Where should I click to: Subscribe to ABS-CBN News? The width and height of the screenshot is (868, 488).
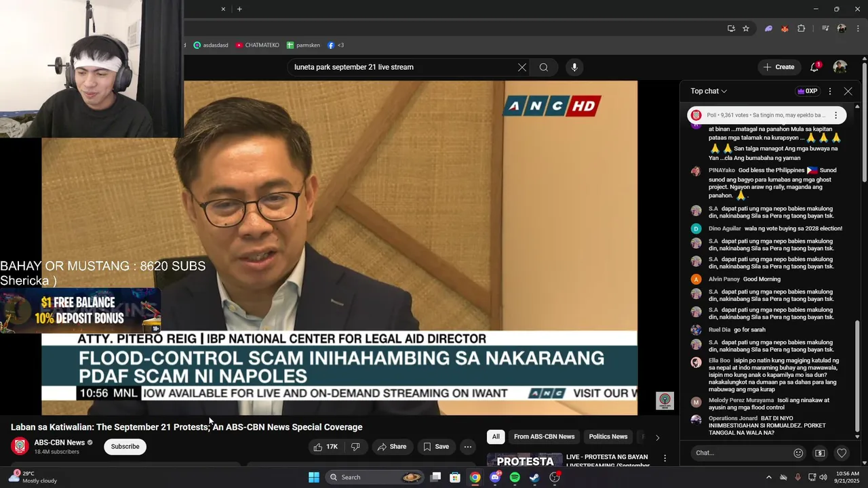click(x=125, y=447)
